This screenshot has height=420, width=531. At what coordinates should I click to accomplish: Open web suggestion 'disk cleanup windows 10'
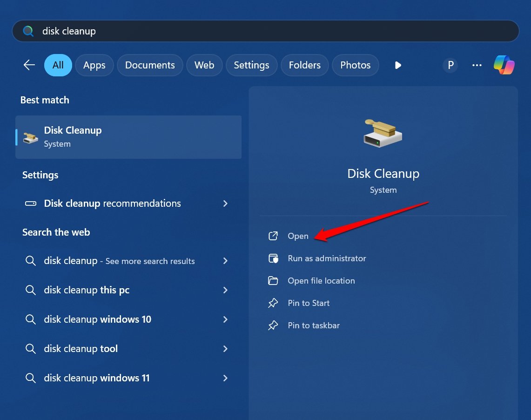(x=128, y=319)
